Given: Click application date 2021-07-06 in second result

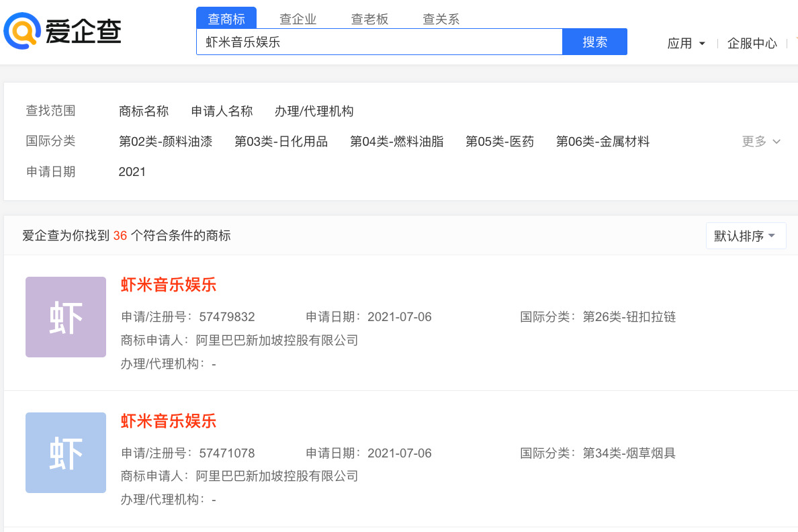Looking at the screenshot, I should pyautogui.click(x=400, y=453).
